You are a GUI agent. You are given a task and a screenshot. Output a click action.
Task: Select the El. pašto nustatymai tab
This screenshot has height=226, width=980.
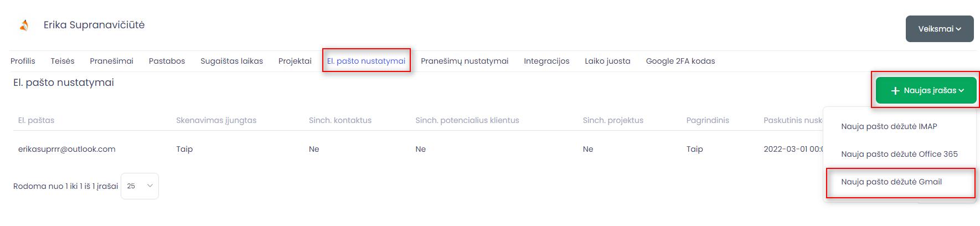click(x=366, y=61)
